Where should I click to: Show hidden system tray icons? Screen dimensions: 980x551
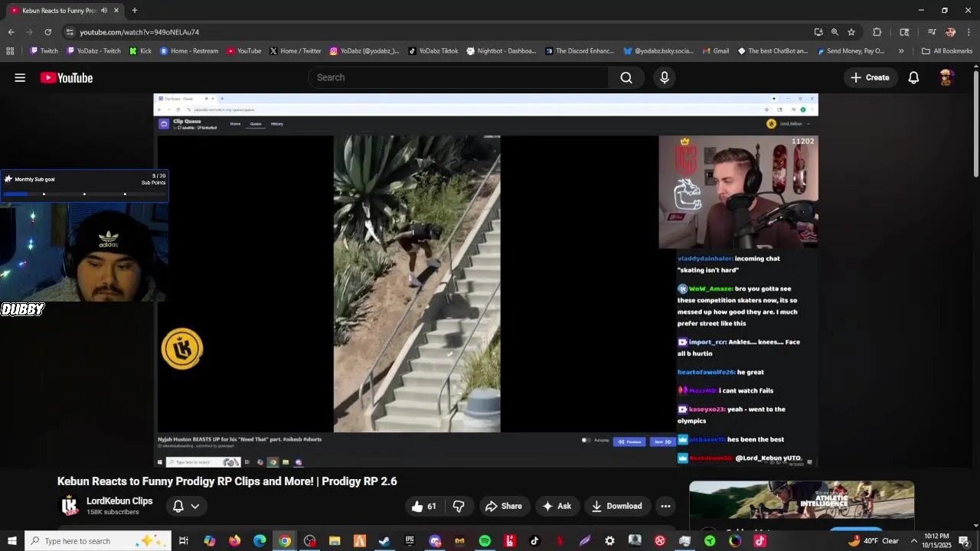[x=913, y=541]
